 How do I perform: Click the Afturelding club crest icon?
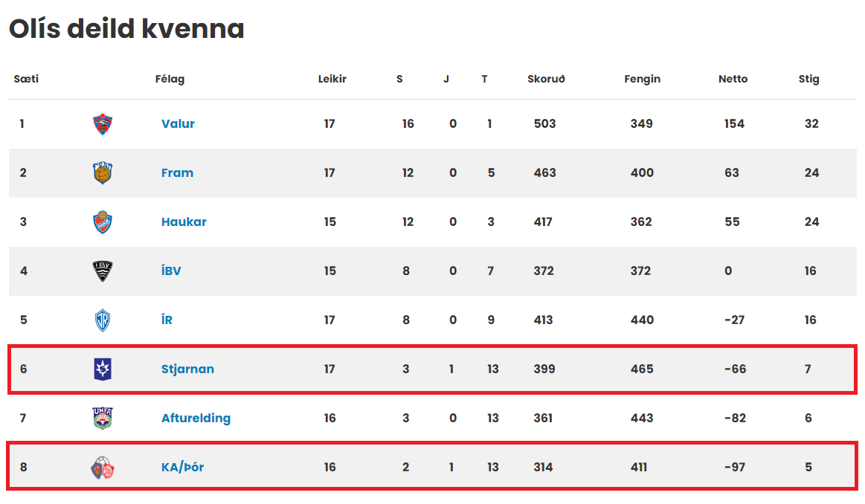pyautogui.click(x=103, y=418)
